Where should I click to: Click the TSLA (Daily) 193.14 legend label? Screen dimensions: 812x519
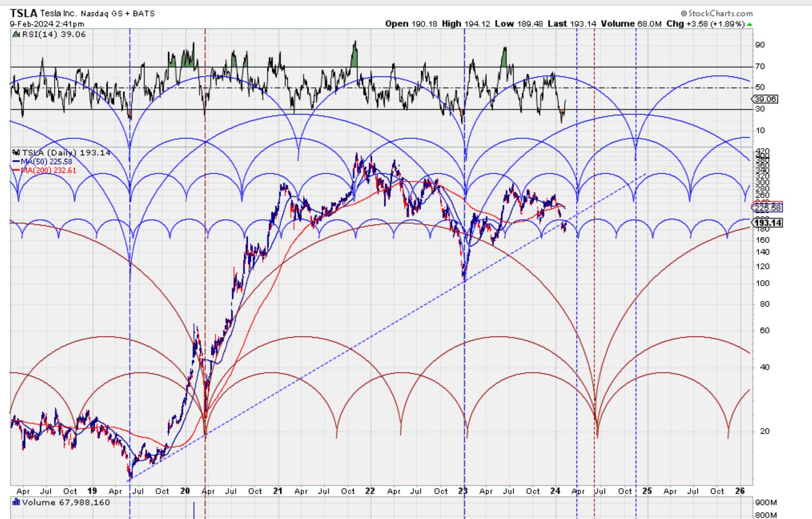tap(66, 153)
